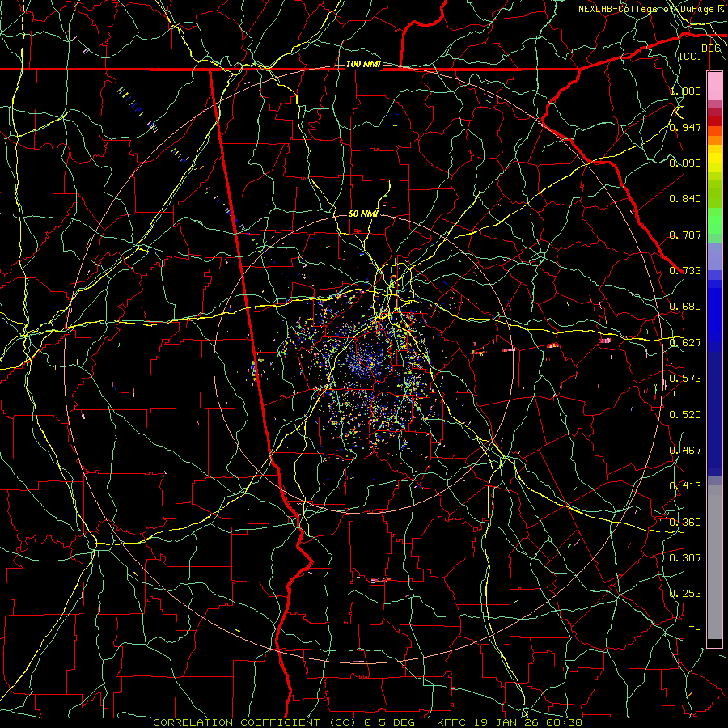Select the 0.840 scale value
The height and width of the screenshot is (728, 728).
point(685,199)
